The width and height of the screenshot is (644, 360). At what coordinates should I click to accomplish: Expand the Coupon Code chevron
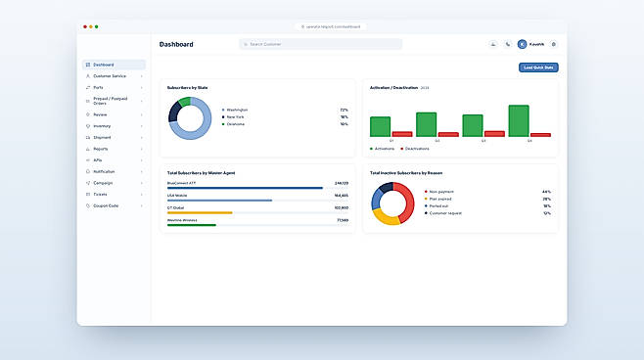click(x=142, y=206)
